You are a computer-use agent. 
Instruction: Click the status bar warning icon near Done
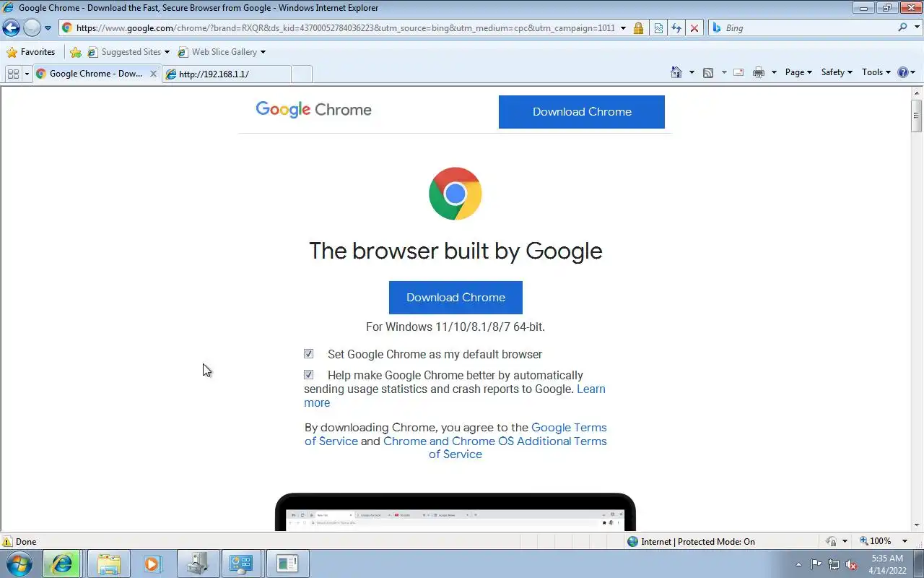(x=8, y=541)
